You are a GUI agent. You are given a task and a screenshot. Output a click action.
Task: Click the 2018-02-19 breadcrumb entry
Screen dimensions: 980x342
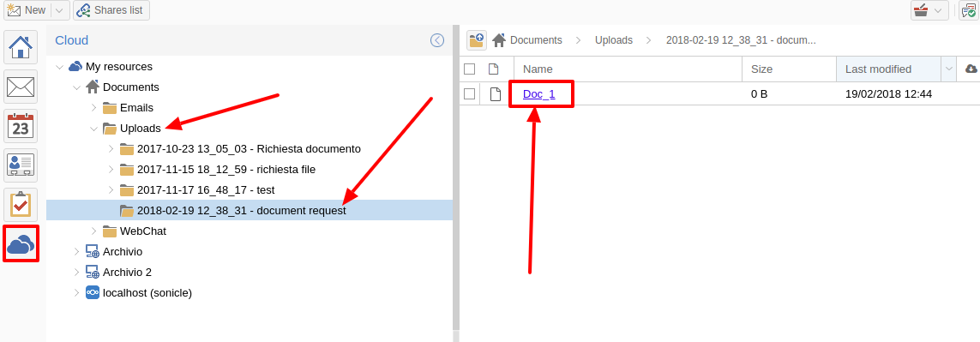tap(741, 40)
